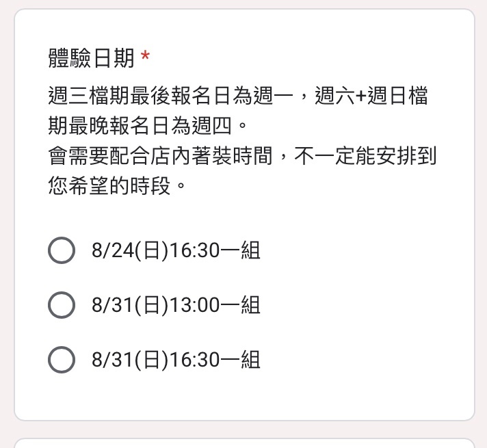Click the 店內著裝時間 phrase

tap(211, 156)
